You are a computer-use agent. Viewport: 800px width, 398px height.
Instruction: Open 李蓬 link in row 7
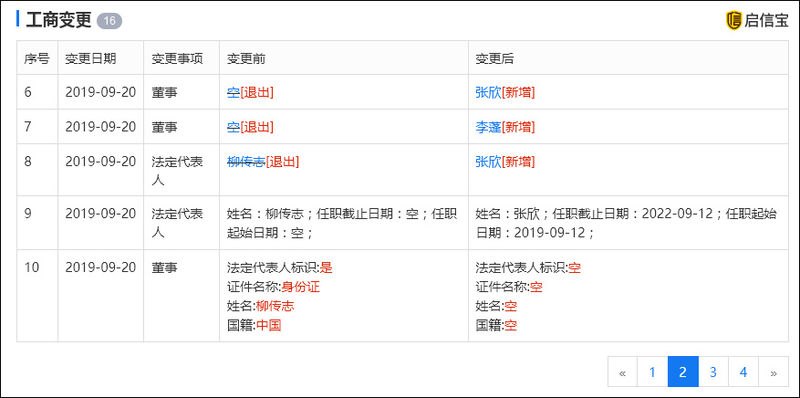click(x=488, y=127)
